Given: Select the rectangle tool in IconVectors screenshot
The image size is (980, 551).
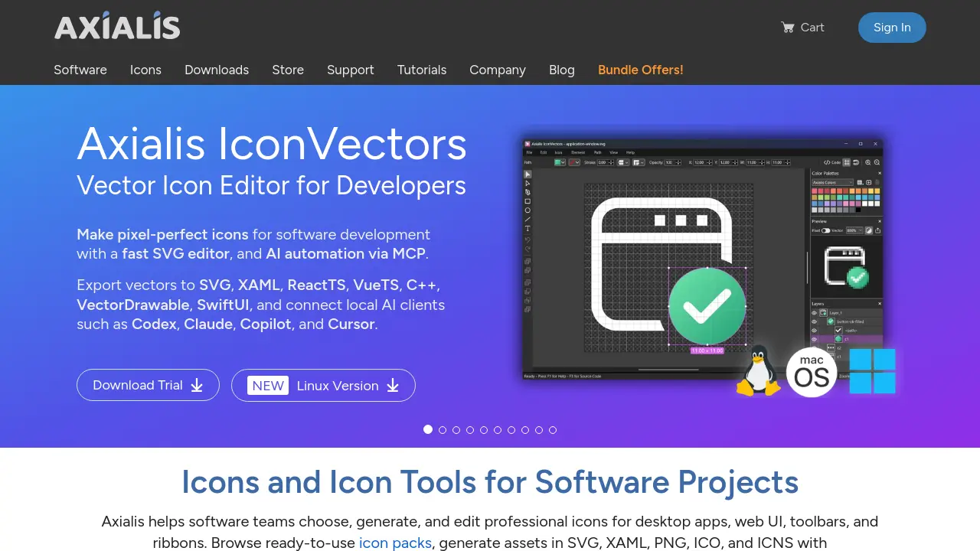Looking at the screenshot, I should [x=528, y=201].
